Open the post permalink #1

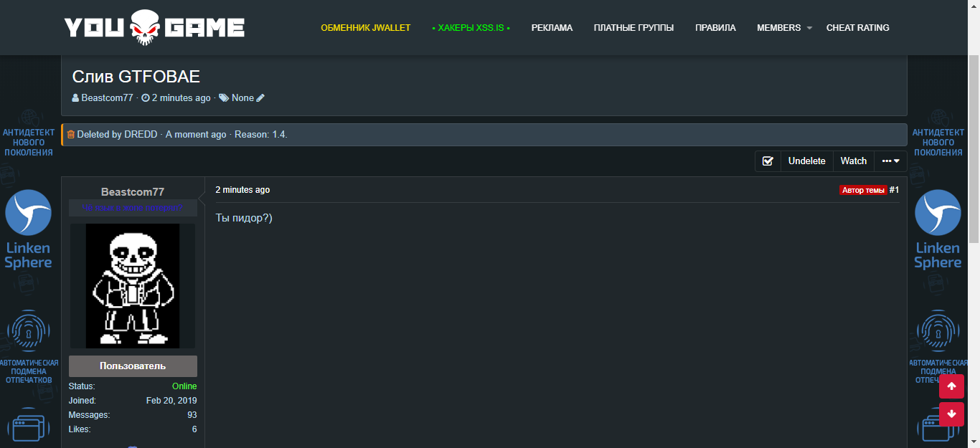894,190
